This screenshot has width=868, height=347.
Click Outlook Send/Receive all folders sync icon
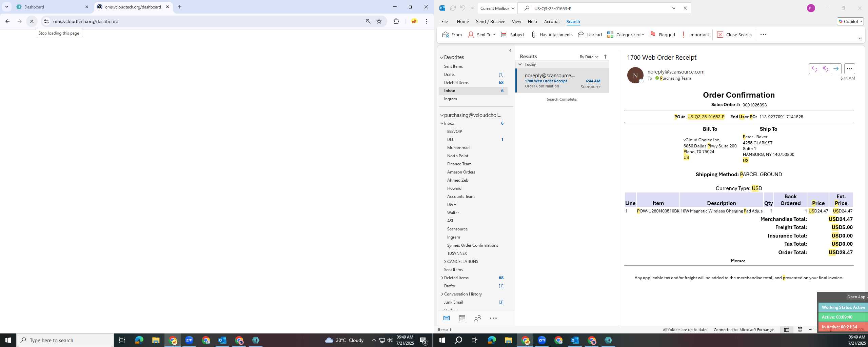tap(453, 8)
